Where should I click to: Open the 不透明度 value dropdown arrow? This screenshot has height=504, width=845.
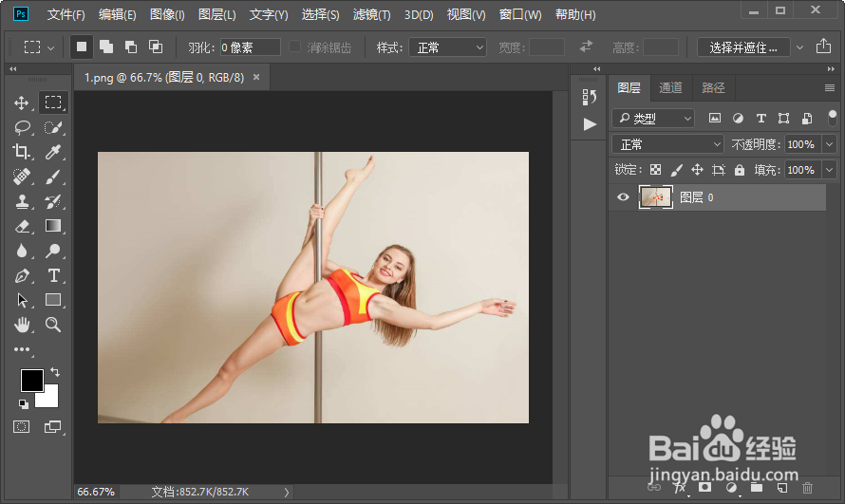click(x=829, y=144)
